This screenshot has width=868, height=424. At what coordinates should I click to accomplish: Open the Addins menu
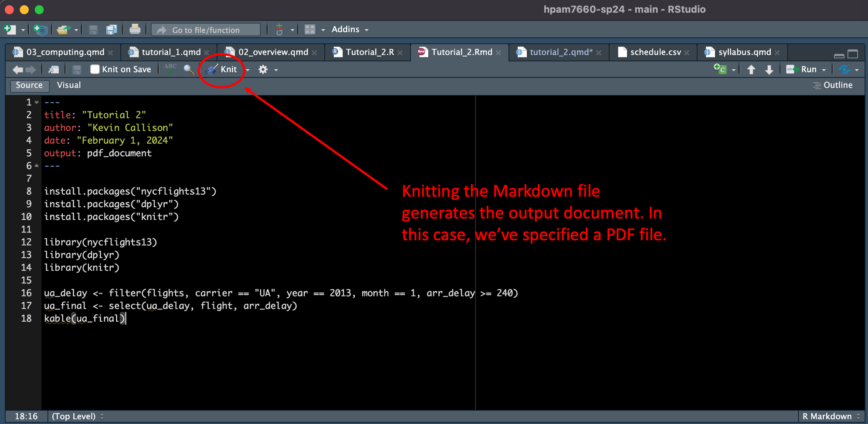[x=350, y=29]
